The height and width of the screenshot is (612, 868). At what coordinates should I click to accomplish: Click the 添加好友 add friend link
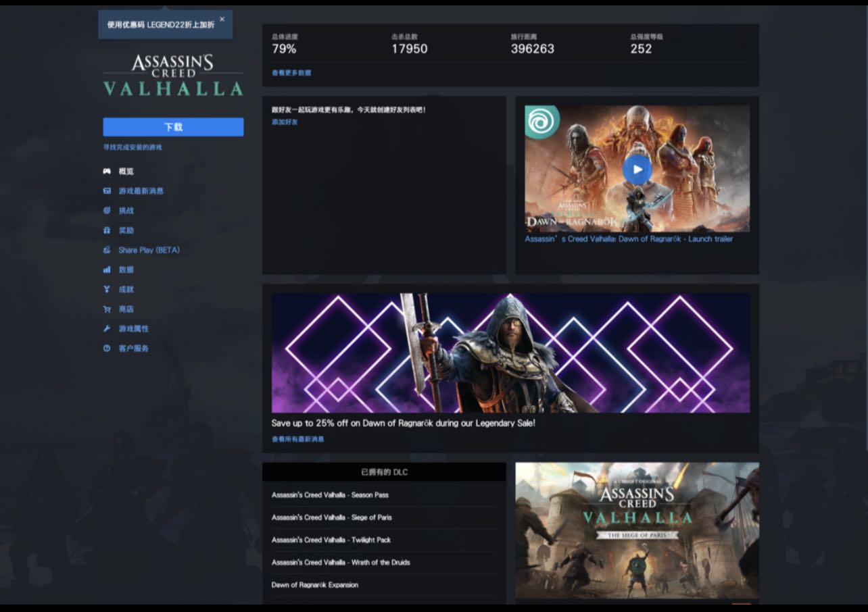pos(285,122)
